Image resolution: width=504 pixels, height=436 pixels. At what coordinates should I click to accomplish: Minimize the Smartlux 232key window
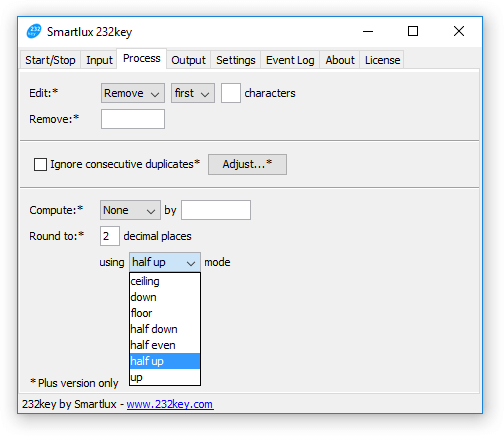(368, 31)
